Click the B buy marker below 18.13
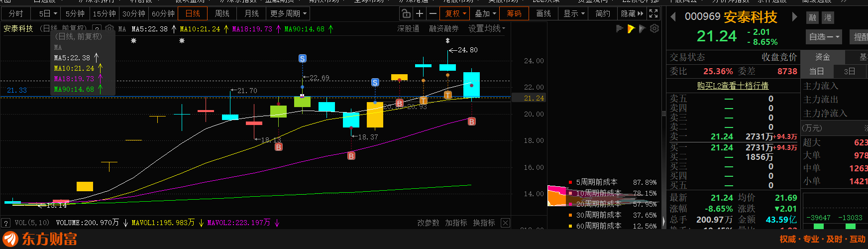868x249 pixels. [x=279, y=147]
